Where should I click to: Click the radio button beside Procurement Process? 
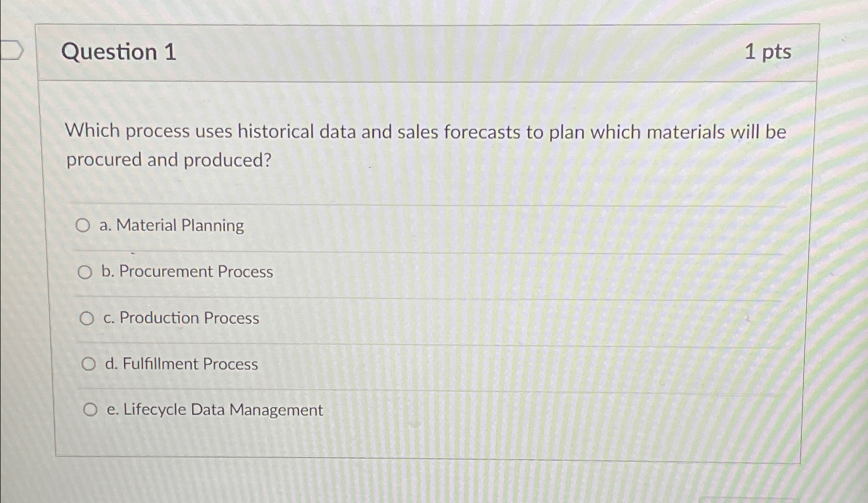(86, 272)
